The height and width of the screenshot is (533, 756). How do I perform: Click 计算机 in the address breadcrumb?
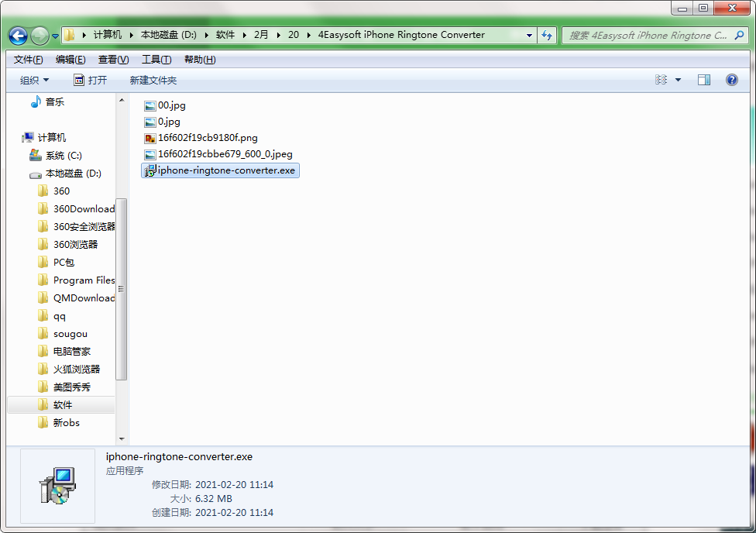tap(108, 35)
